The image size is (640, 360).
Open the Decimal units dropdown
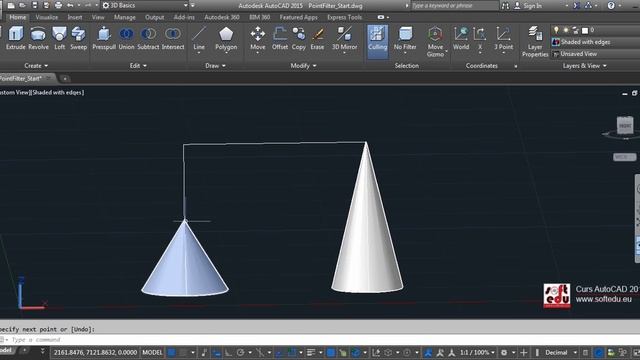point(561,352)
